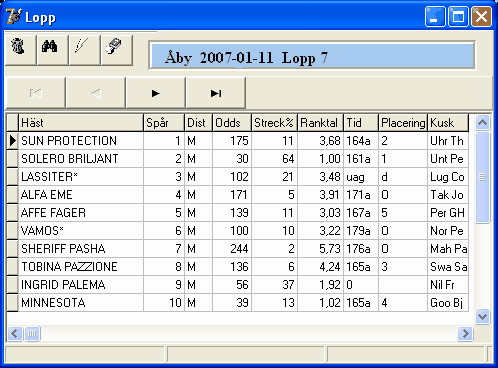The image size is (498, 368).
Task: Click the INGRID PALEMA horse name cell
Action: point(81,285)
